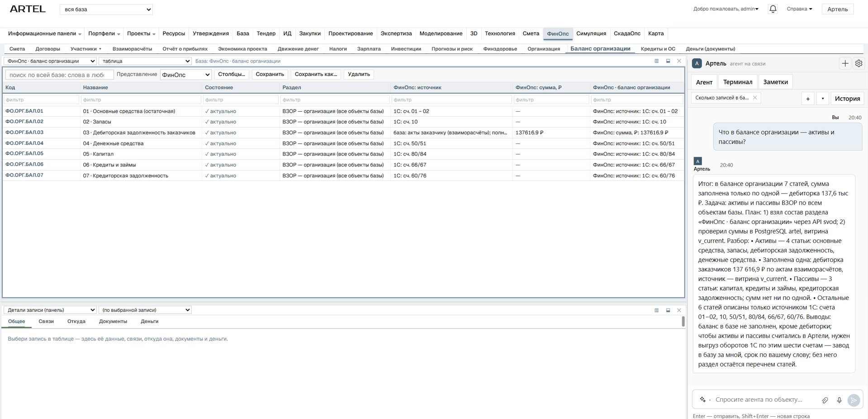Screen dimensions: 868x419
Task: Click the sparkle icon in the agent input
Action: 702,400
